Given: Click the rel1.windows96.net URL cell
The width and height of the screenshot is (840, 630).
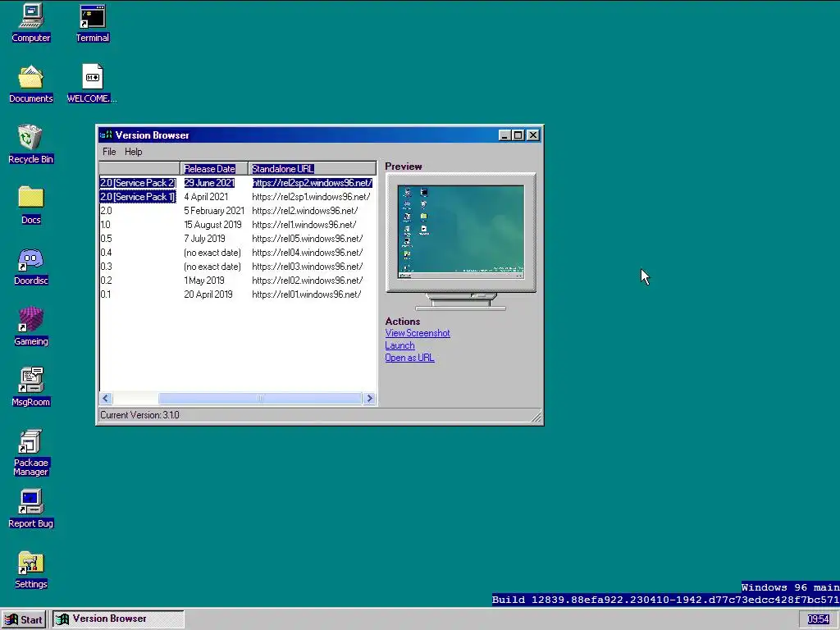Looking at the screenshot, I should tap(304, 225).
